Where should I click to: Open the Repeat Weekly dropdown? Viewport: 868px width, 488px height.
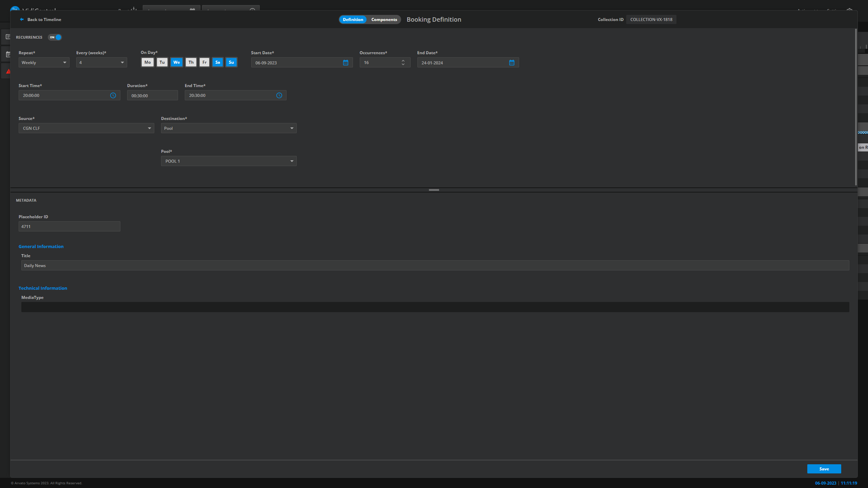(x=44, y=63)
